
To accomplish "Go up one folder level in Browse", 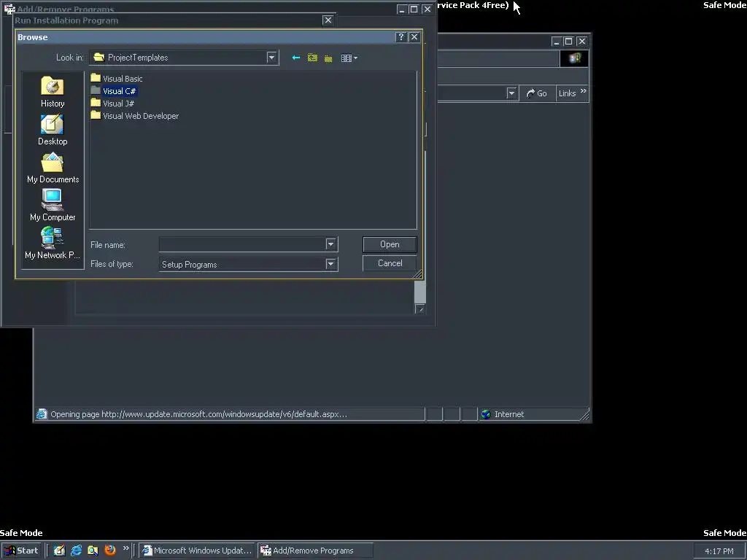I will (312, 58).
